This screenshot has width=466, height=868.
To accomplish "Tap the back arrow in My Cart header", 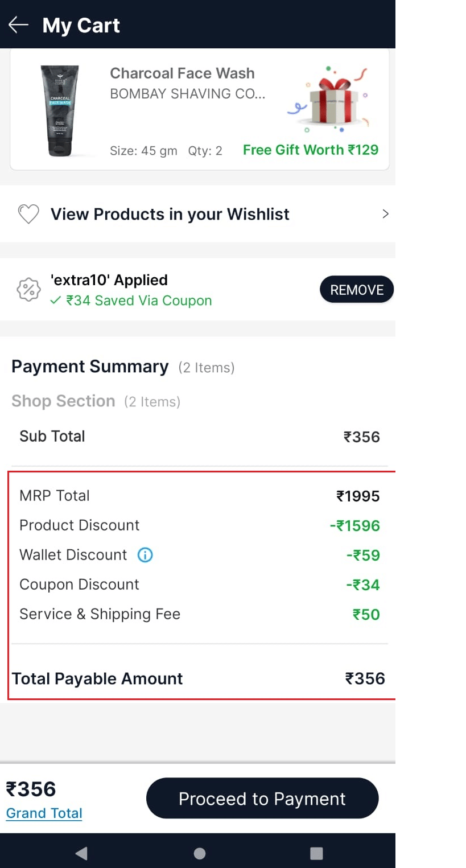I will point(18,25).
